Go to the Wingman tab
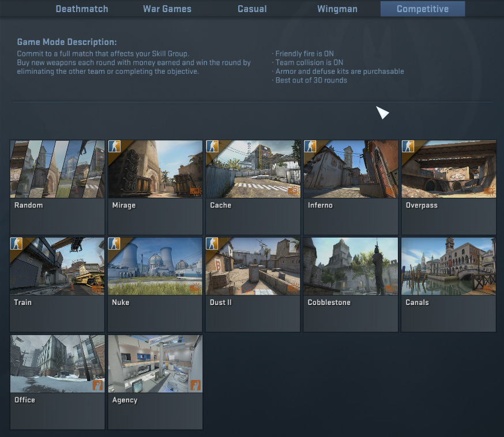The image size is (504, 437). click(337, 9)
